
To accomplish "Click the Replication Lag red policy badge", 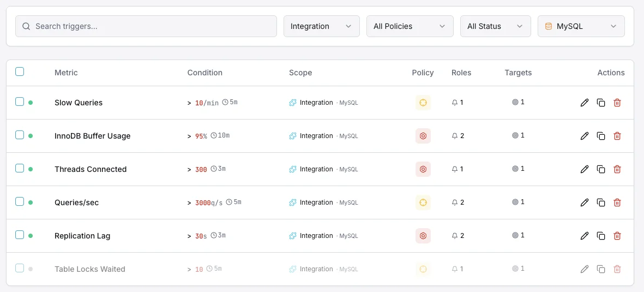I will pos(423,236).
